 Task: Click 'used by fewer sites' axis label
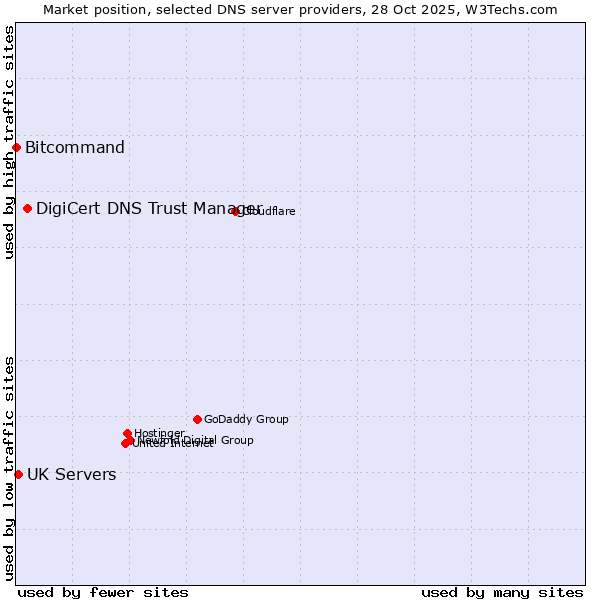[x=103, y=592]
